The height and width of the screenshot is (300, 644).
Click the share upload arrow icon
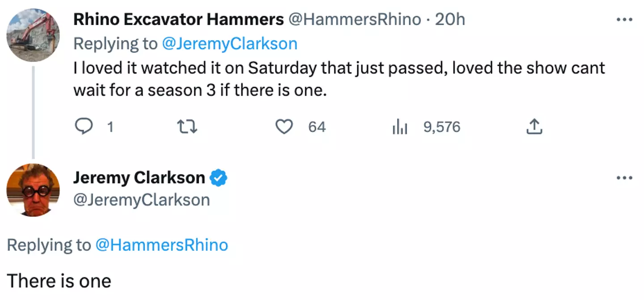pyautogui.click(x=534, y=128)
